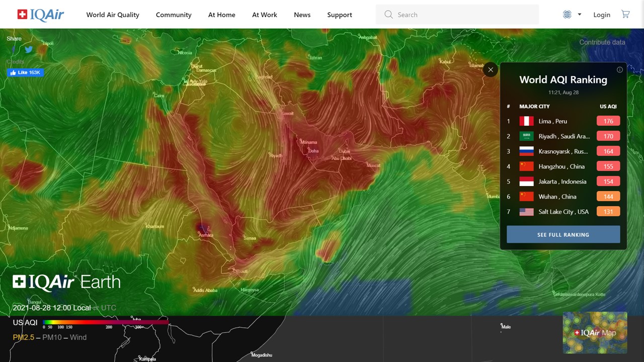Click the Share label

pos(14,39)
